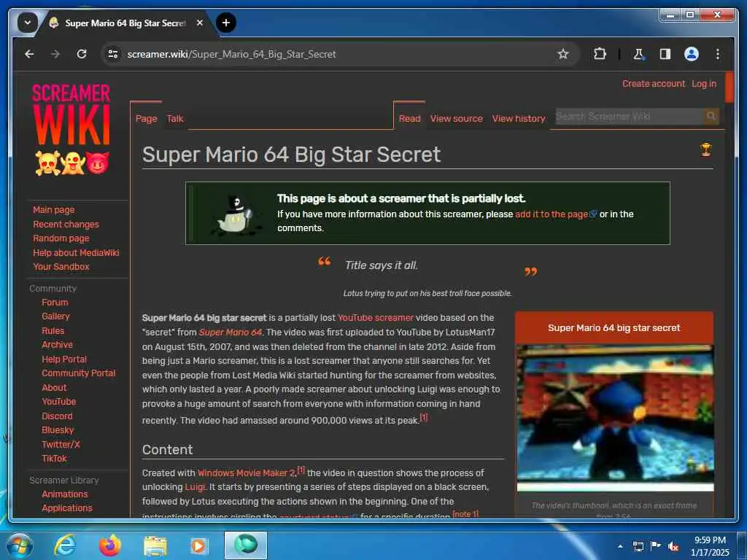Open the Chrome three-dot menu

[x=718, y=54]
